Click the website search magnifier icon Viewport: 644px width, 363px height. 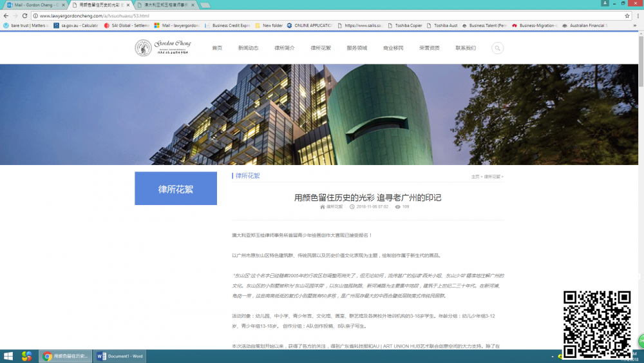(x=497, y=48)
